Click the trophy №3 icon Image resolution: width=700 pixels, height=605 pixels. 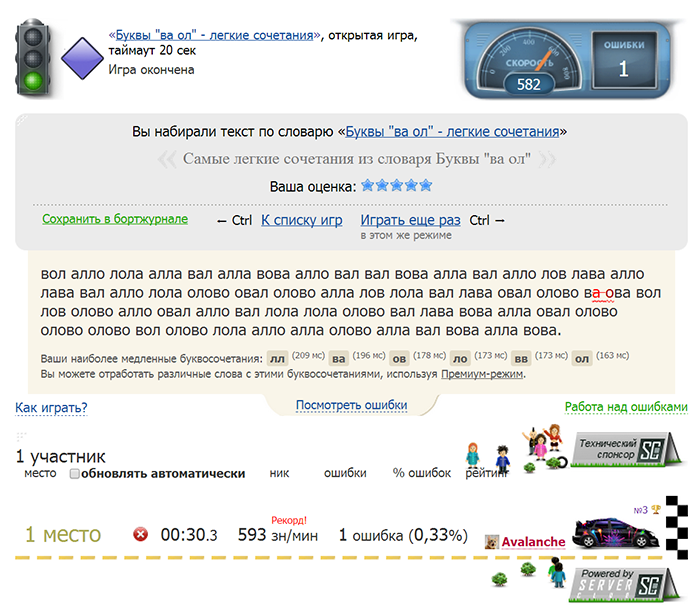656,509
